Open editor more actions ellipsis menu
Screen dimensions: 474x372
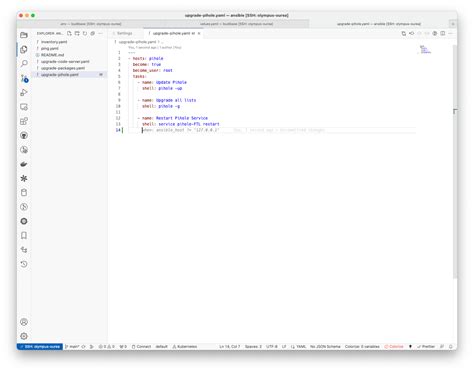450,33
